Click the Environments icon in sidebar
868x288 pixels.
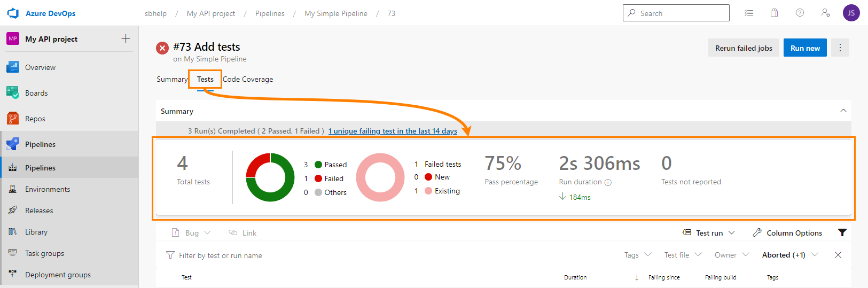coord(13,189)
